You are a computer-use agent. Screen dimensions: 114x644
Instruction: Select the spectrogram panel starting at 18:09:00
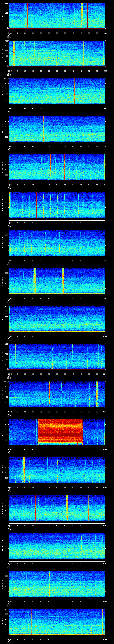point(57,318)
